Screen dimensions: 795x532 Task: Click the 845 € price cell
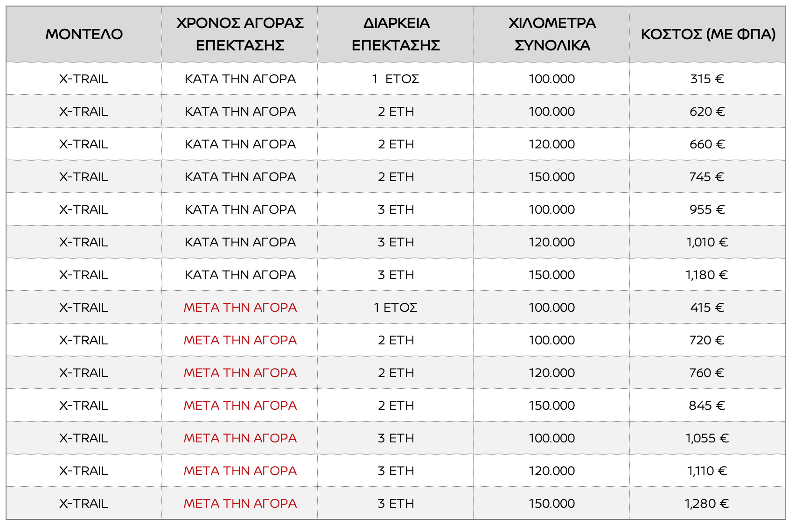click(707, 406)
